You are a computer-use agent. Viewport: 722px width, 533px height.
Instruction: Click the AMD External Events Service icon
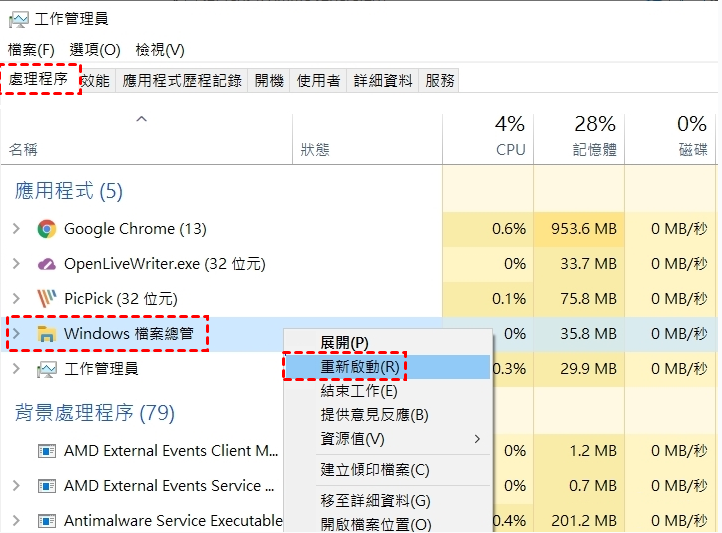(47, 486)
